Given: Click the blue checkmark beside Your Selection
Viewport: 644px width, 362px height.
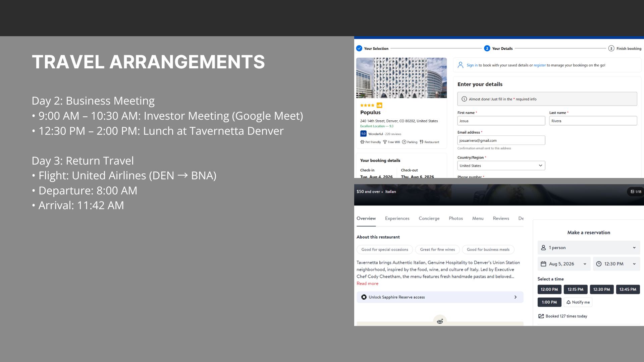Looking at the screenshot, I should tap(359, 48).
